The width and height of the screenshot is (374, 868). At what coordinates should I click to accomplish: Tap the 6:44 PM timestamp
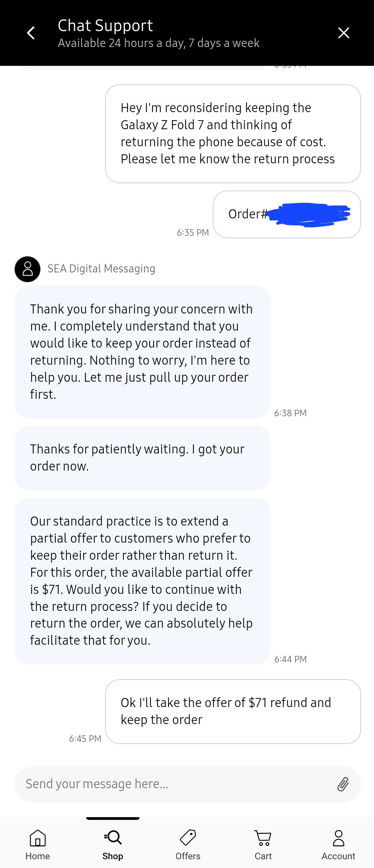(x=290, y=659)
